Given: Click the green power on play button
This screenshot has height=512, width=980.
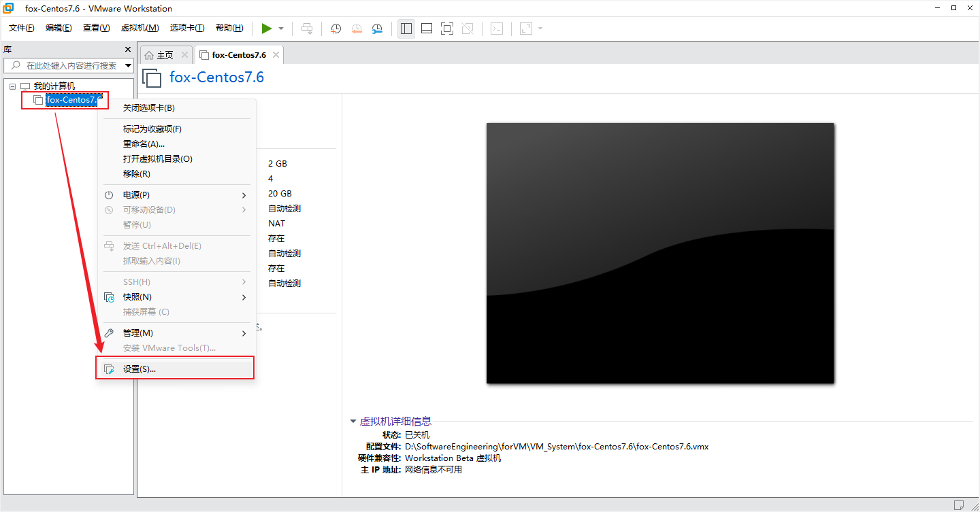Looking at the screenshot, I should click(267, 29).
